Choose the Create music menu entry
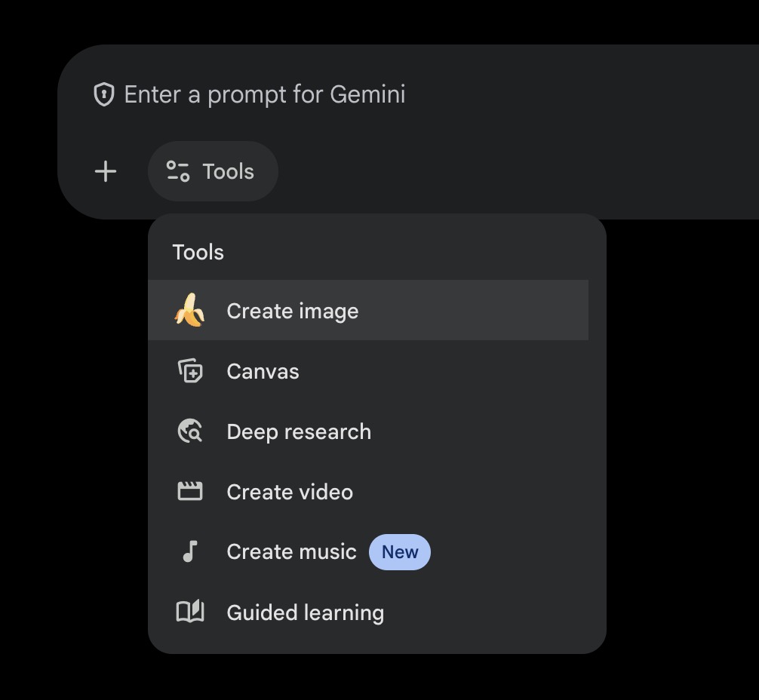The height and width of the screenshot is (700, 759). click(x=291, y=552)
